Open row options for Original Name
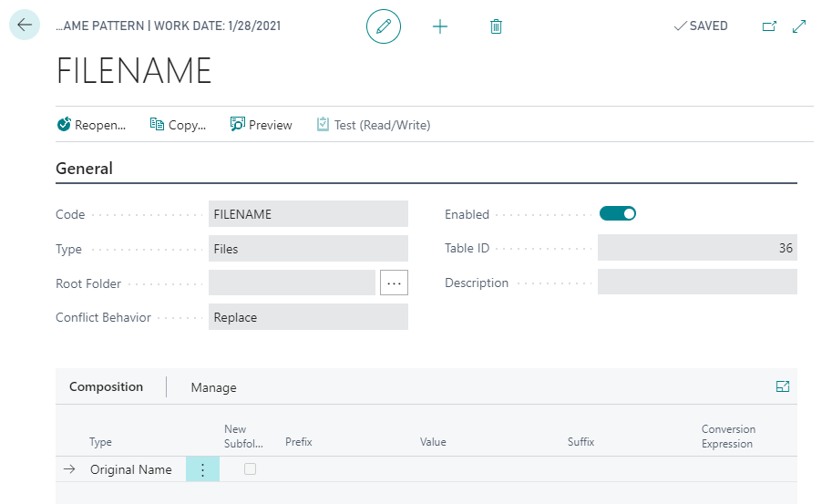Viewport: 832px width, 504px height. coord(202,469)
